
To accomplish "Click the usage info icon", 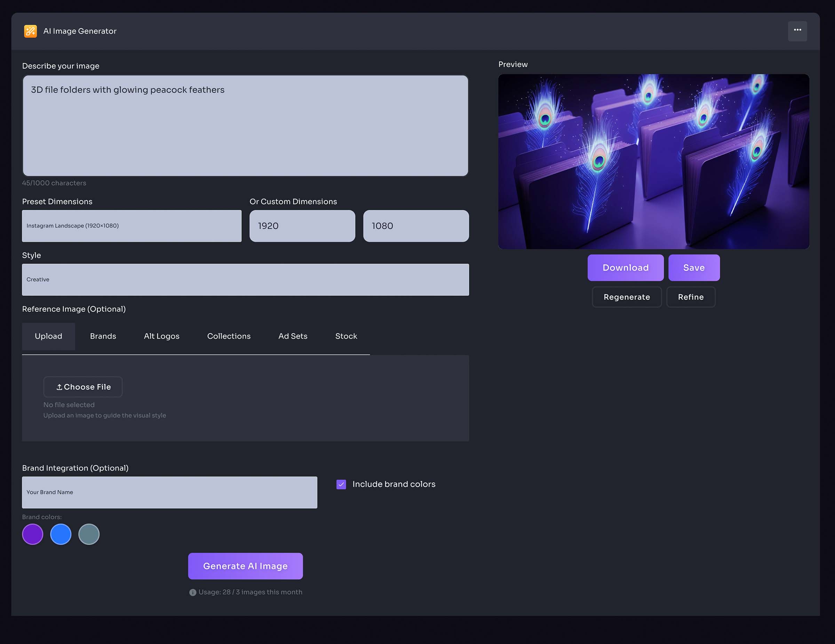I will 193,592.
